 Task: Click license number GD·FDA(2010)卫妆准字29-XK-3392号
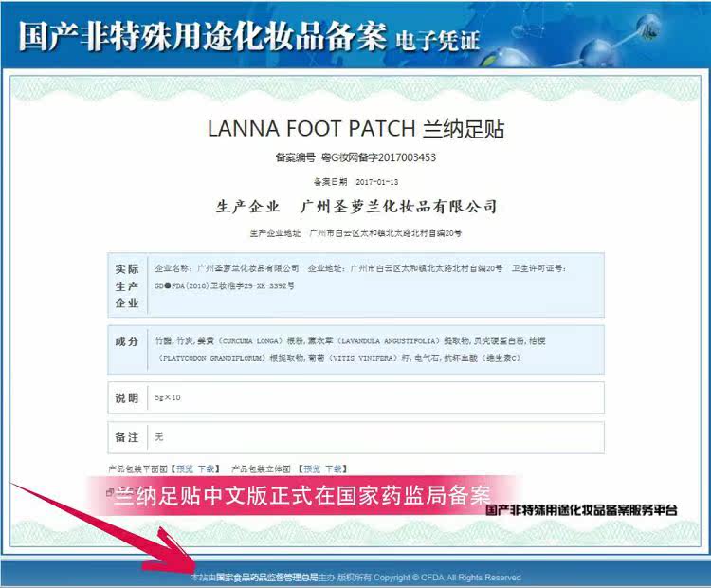pos(225,285)
